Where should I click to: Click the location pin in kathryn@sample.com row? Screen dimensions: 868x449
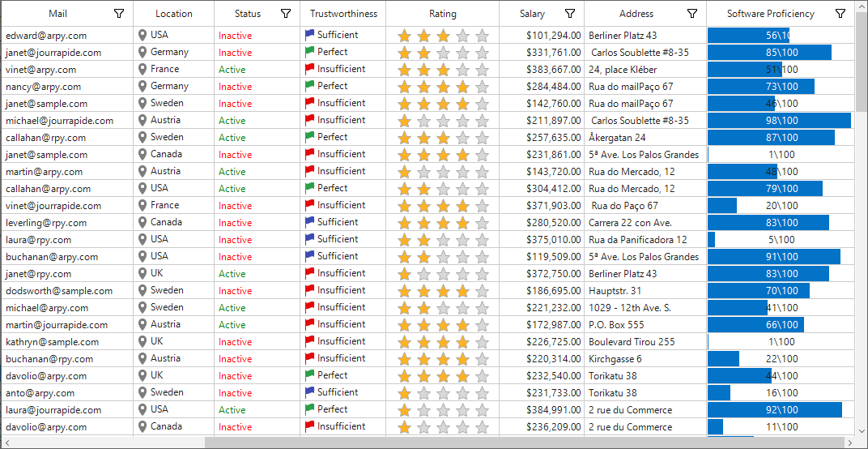pyautogui.click(x=143, y=341)
